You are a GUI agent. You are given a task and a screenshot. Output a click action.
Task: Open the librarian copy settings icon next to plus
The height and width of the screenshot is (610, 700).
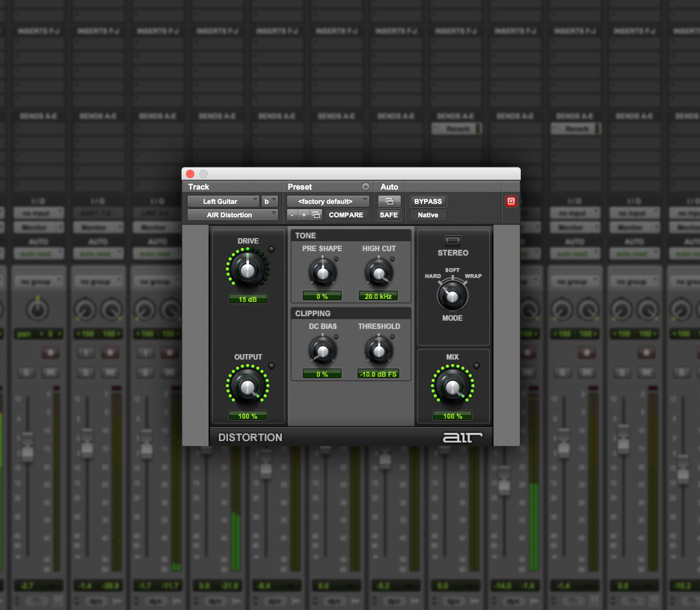tap(317, 215)
